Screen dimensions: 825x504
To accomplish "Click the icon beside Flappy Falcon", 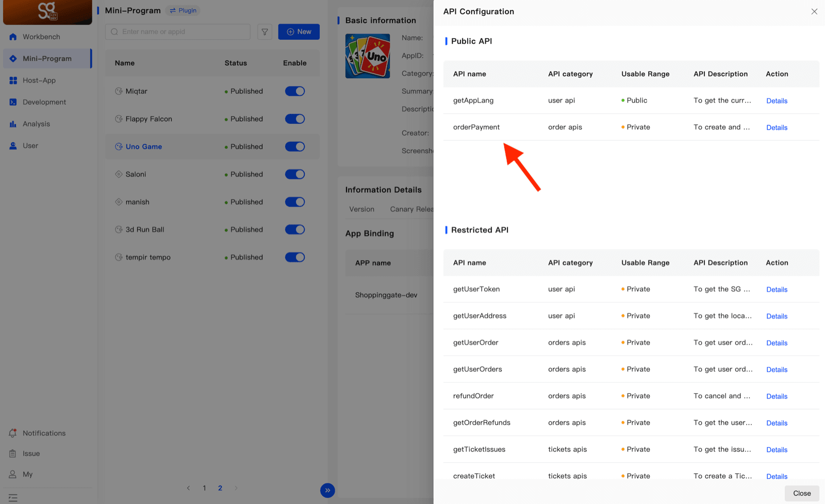I will coord(119,119).
